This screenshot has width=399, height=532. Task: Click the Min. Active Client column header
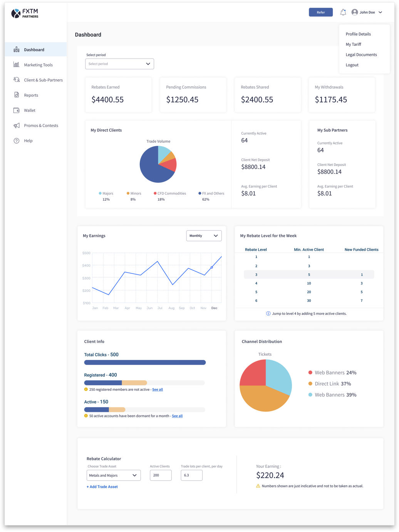pos(309,249)
